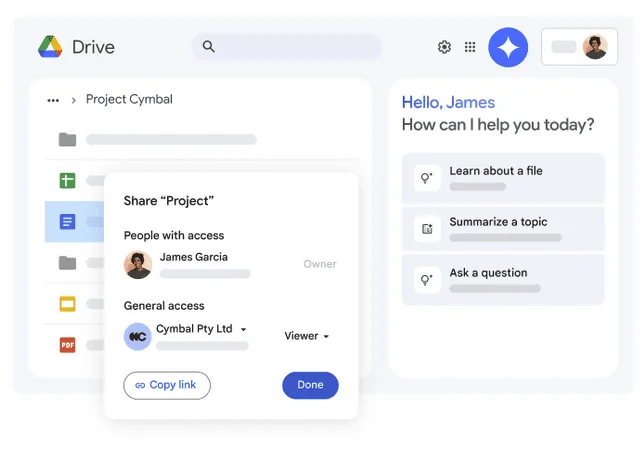Choose Summarize a topic suggestion

[503, 229]
